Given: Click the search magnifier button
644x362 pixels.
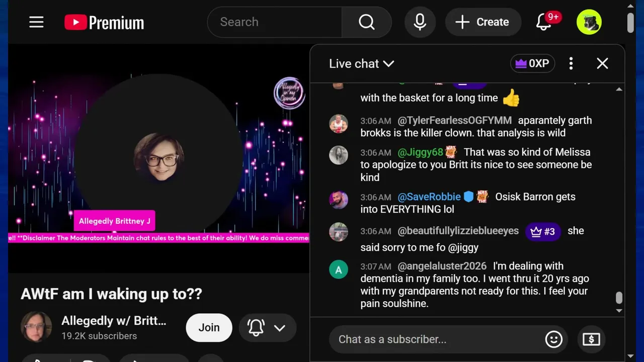Looking at the screenshot, I should 366,22.
